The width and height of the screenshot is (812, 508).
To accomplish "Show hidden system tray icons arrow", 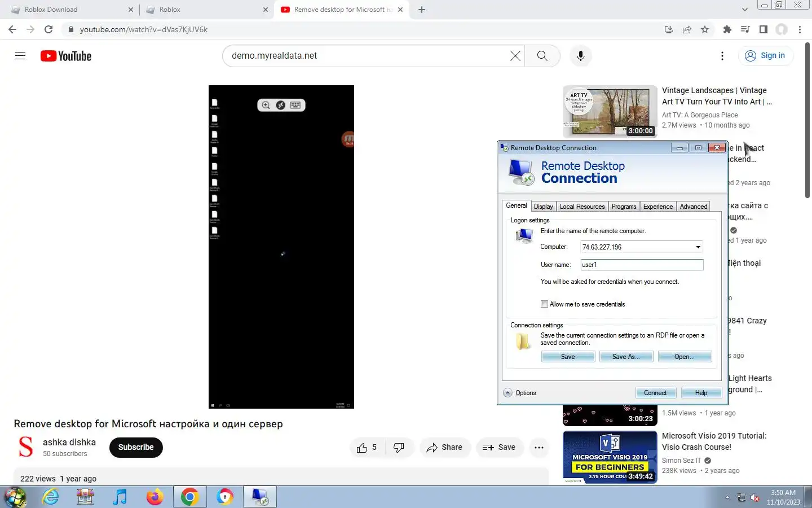I will 727,497.
